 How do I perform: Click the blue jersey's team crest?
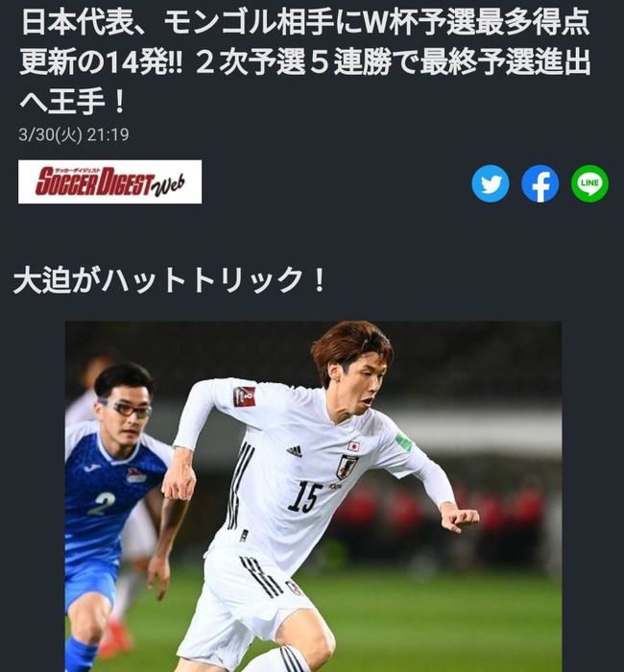pos(136,475)
